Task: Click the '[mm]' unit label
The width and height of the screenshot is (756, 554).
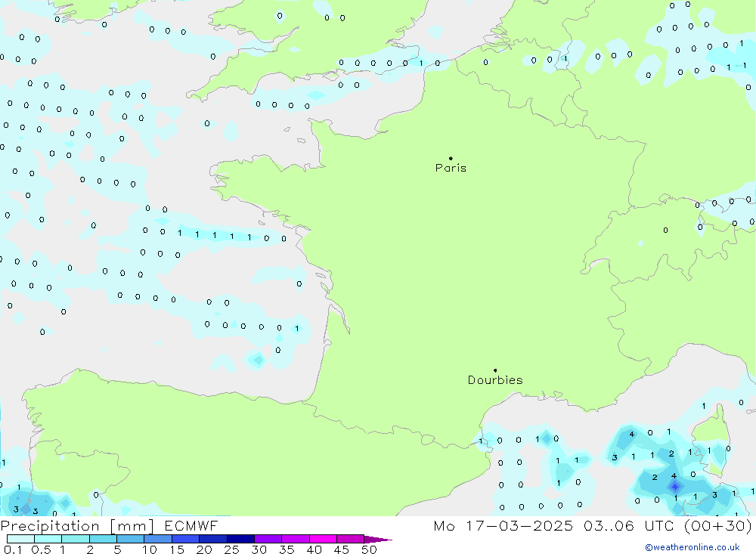Action: click(x=132, y=526)
